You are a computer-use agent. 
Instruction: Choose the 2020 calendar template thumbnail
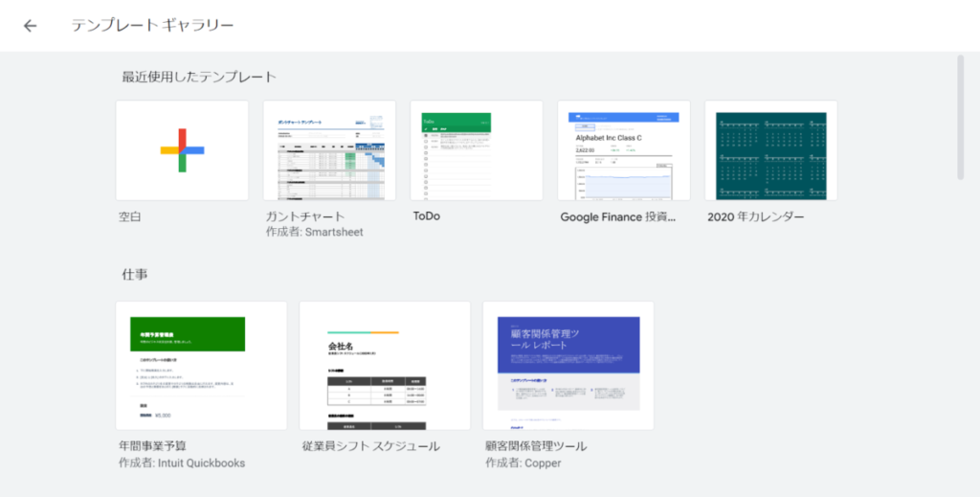click(771, 150)
